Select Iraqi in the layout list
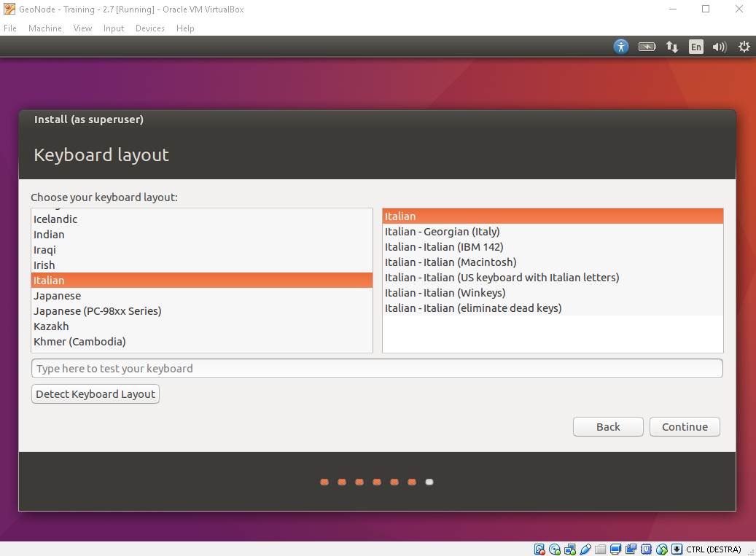The height and width of the screenshot is (556, 756). click(202, 250)
